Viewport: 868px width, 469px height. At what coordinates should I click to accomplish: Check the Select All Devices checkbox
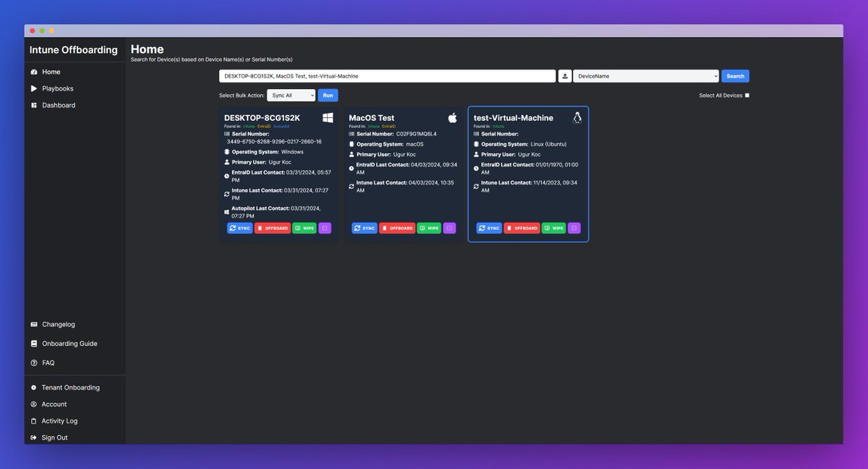[747, 95]
